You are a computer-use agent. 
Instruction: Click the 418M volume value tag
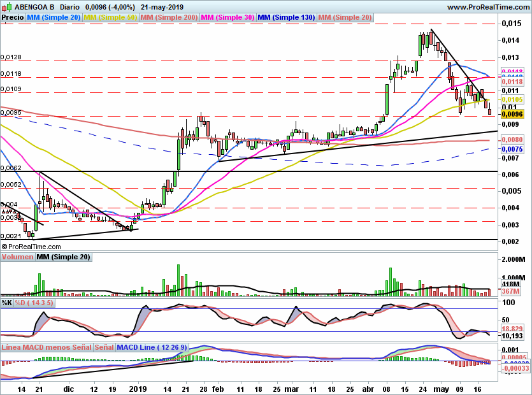tap(510, 284)
